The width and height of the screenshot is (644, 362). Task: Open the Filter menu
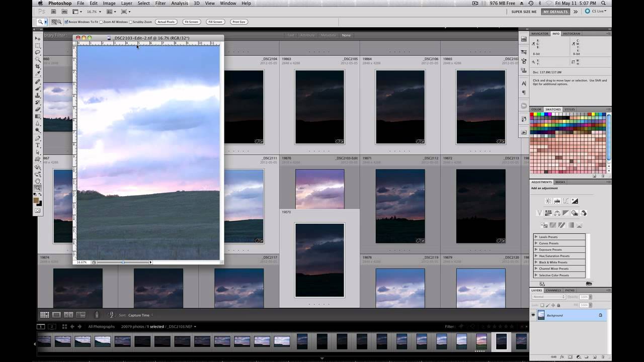coord(160,3)
